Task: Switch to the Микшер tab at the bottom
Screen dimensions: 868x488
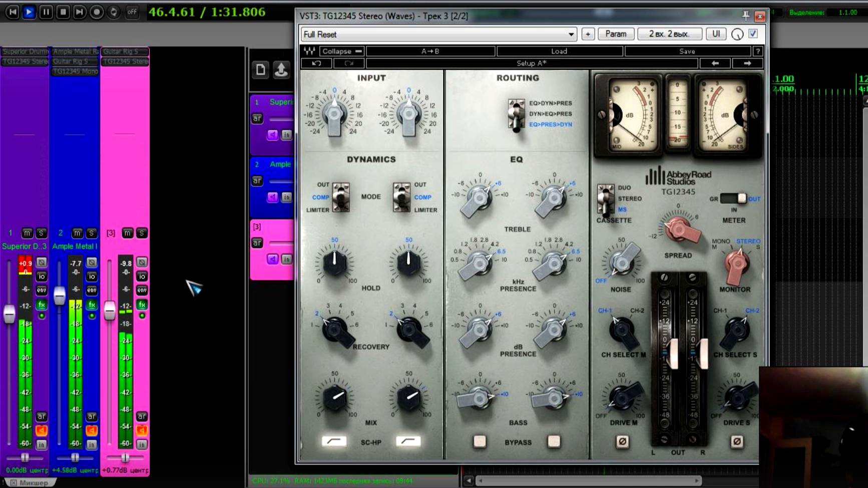Action: [30, 483]
